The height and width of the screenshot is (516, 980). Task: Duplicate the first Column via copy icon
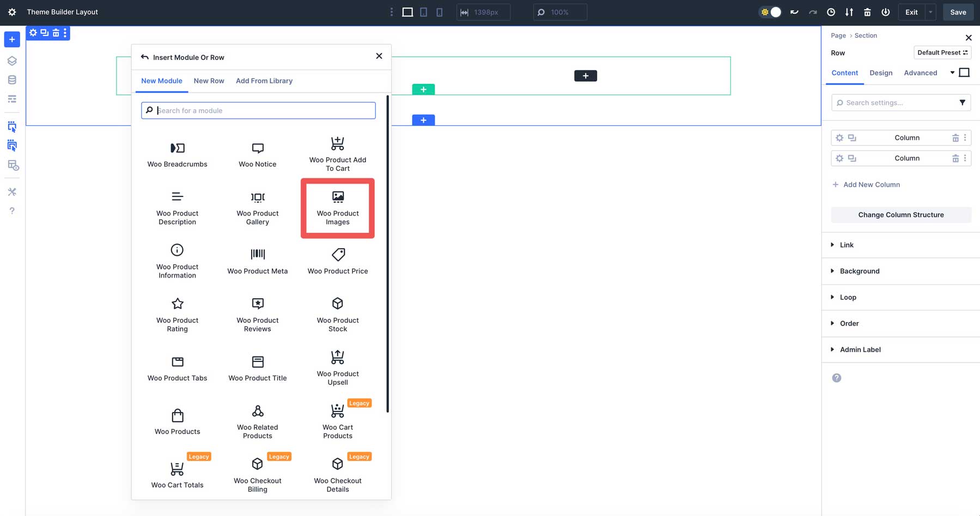[x=853, y=137]
